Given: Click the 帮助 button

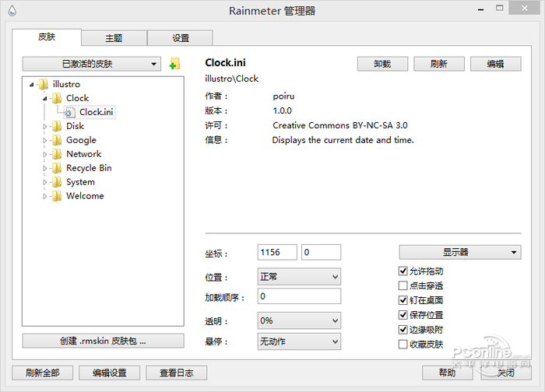Looking at the screenshot, I should tap(448, 373).
